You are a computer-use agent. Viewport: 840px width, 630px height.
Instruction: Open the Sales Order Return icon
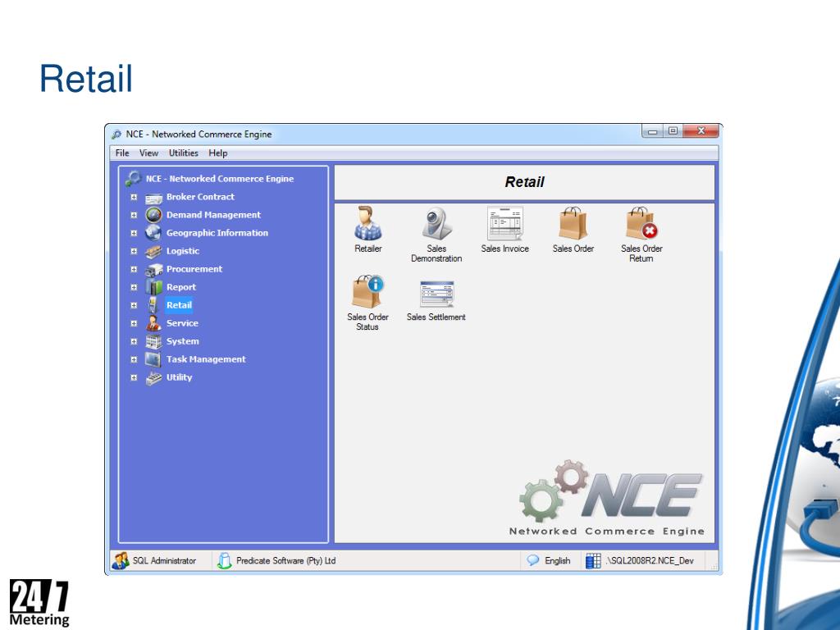pyautogui.click(x=641, y=223)
